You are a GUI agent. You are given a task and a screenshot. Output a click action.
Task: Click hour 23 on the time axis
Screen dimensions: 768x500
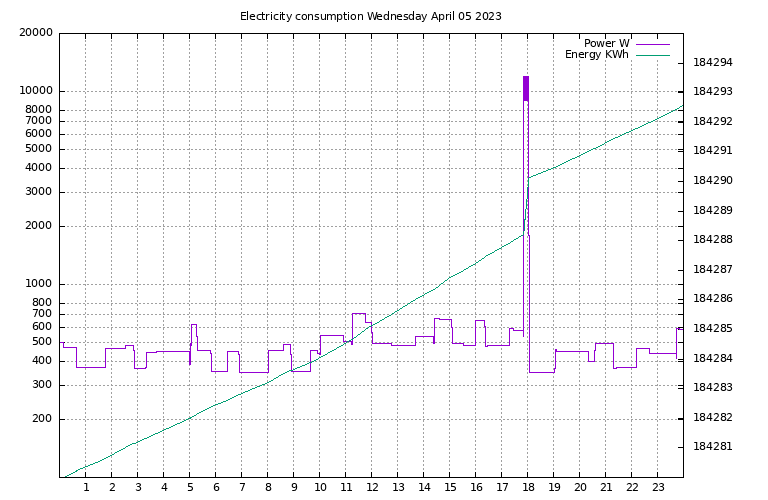(658, 487)
